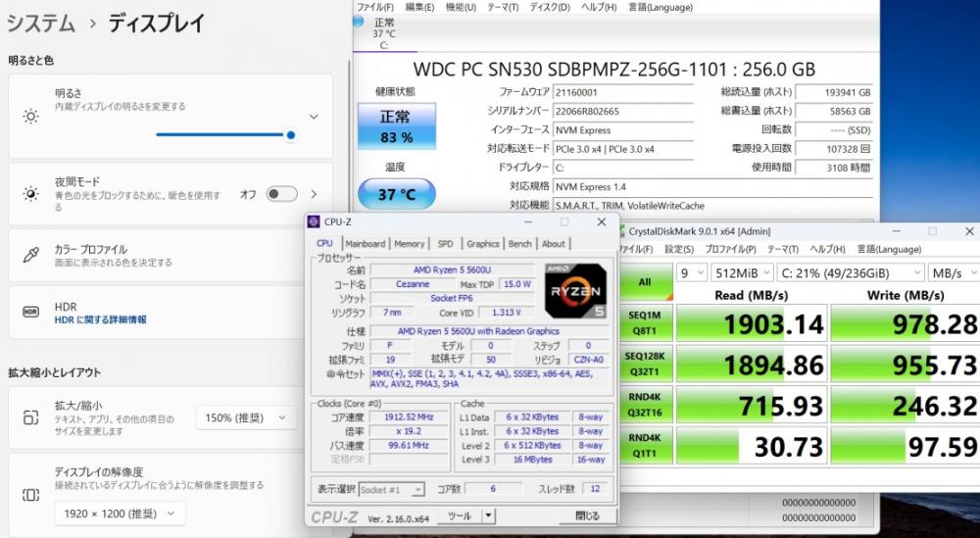Click the RND4K Q1T1 write result 97.59
Viewport: 980px width, 538px height.
pyautogui.click(x=905, y=446)
